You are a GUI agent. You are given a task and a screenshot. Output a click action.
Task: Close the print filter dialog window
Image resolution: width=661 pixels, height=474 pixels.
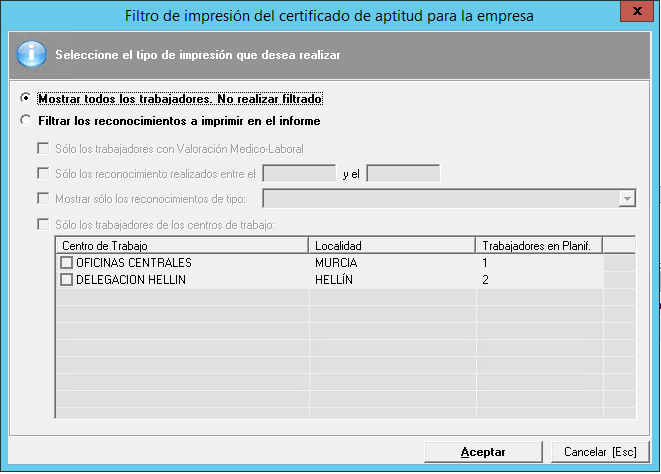631,15
